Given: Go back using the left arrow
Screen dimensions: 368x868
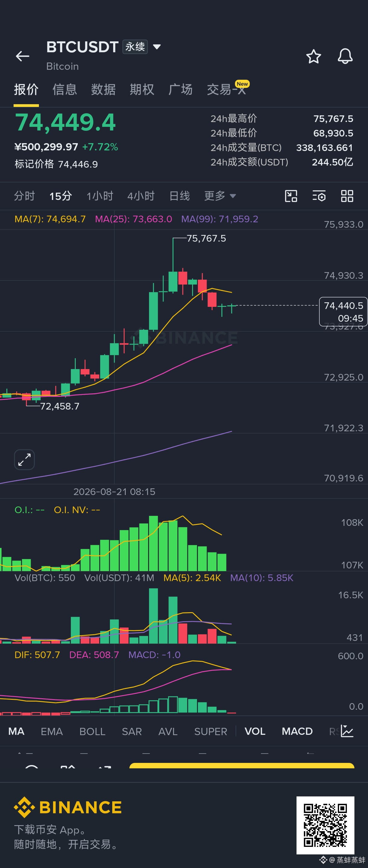Looking at the screenshot, I should 23,56.
